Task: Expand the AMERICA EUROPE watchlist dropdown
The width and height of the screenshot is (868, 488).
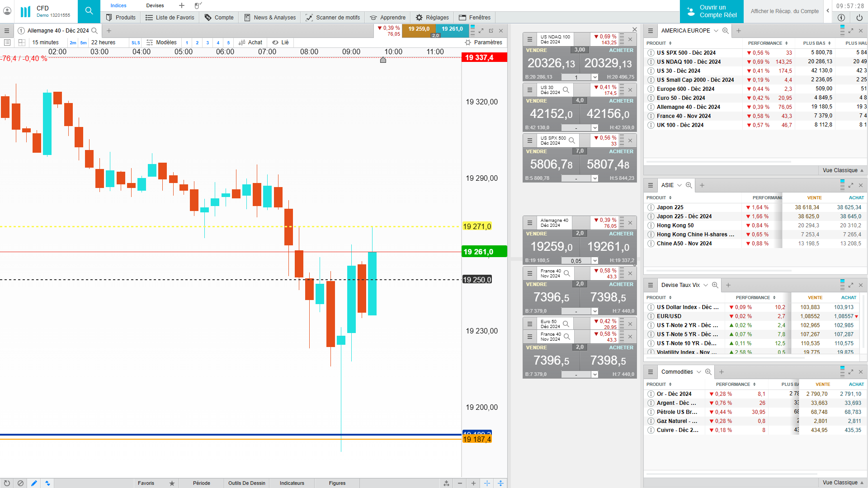Action: click(716, 31)
